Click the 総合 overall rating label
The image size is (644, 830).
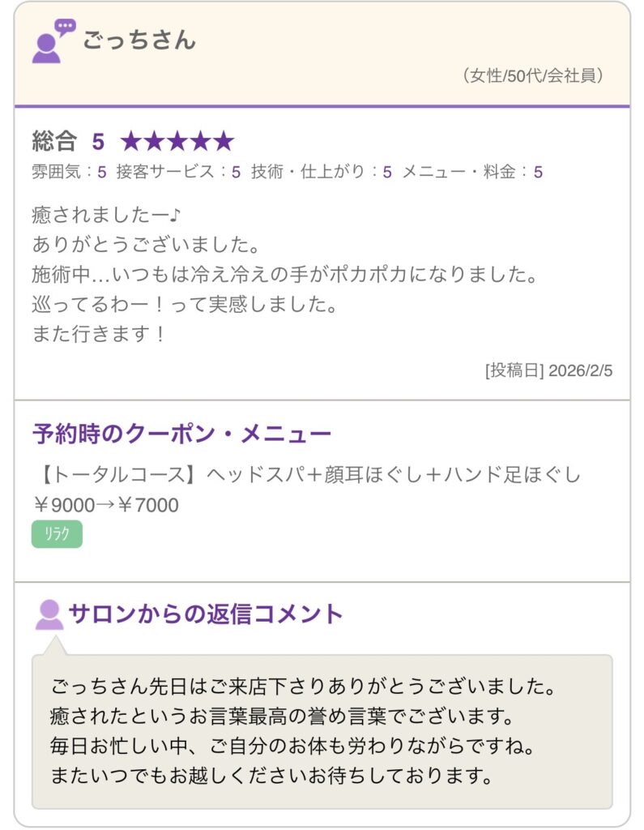pyautogui.click(x=54, y=142)
